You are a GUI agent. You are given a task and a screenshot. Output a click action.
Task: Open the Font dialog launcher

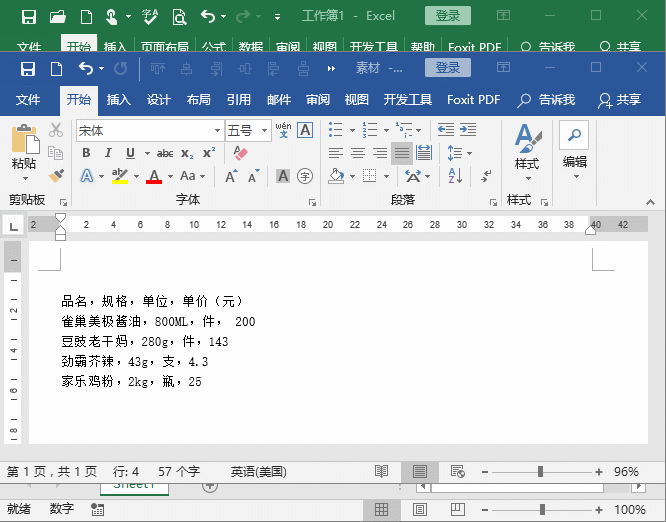312,203
